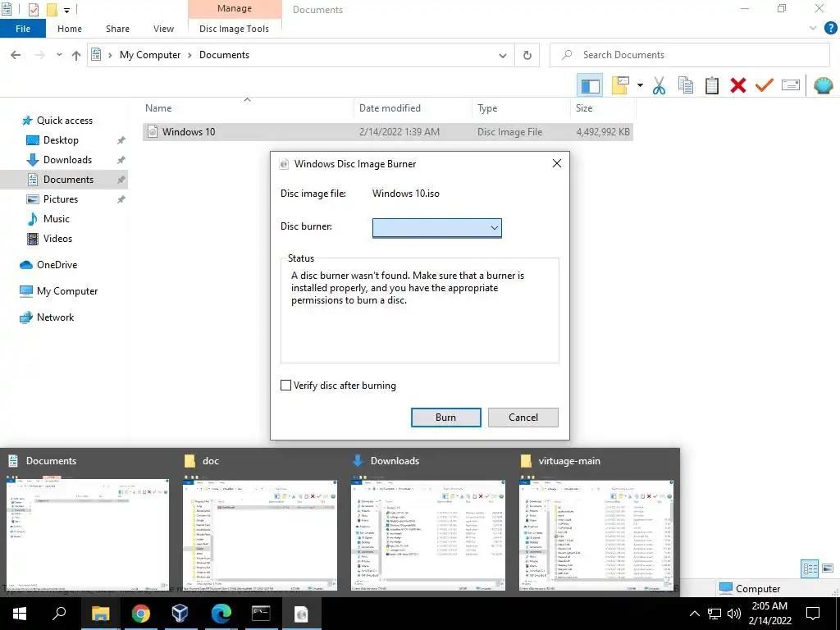Click the Disc Image Burner taskbar icon
Viewport: 840px width, 630px height.
tap(301, 614)
